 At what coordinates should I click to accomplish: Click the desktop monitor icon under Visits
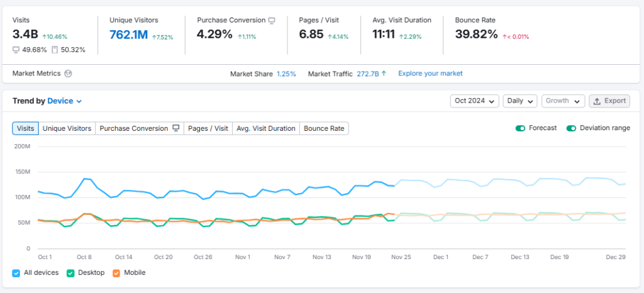(x=16, y=50)
